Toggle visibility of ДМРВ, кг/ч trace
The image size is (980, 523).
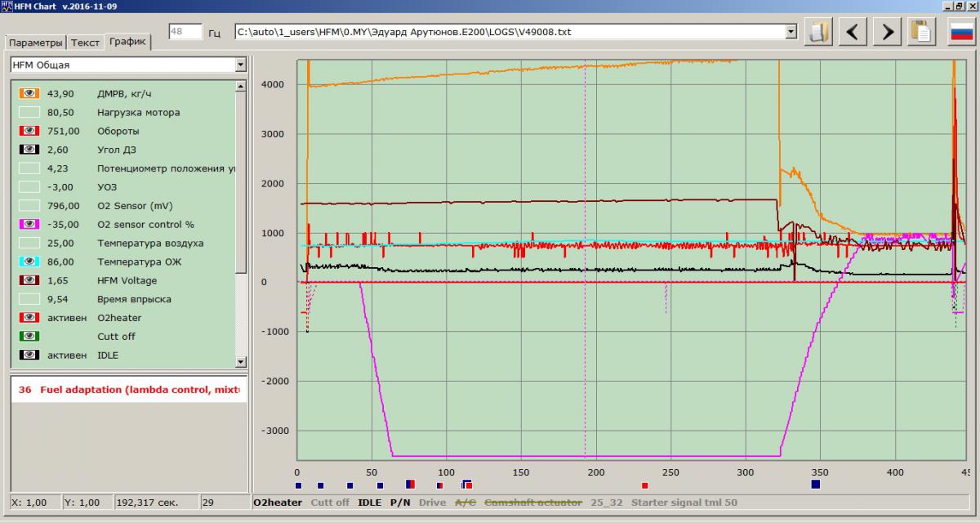[29, 94]
